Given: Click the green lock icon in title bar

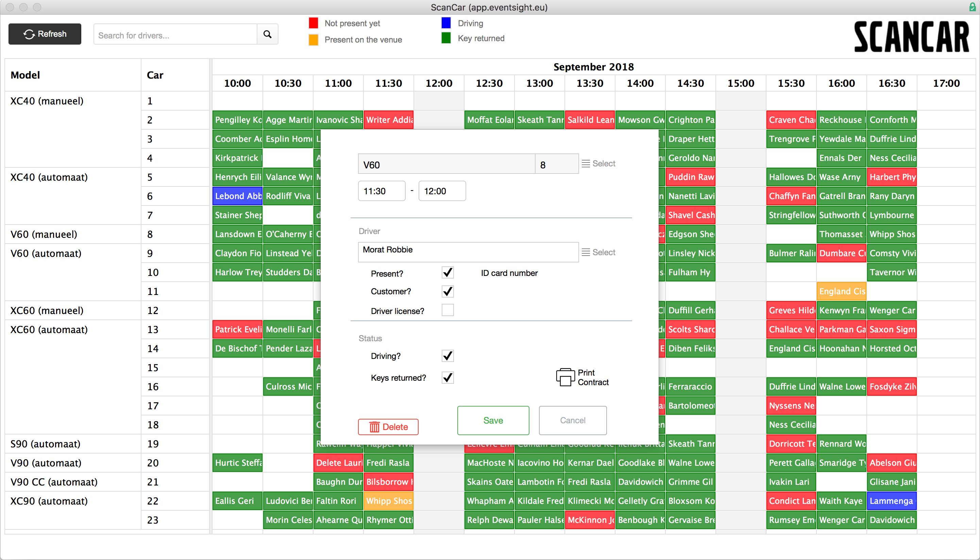Looking at the screenshot, I should (972, 7).
